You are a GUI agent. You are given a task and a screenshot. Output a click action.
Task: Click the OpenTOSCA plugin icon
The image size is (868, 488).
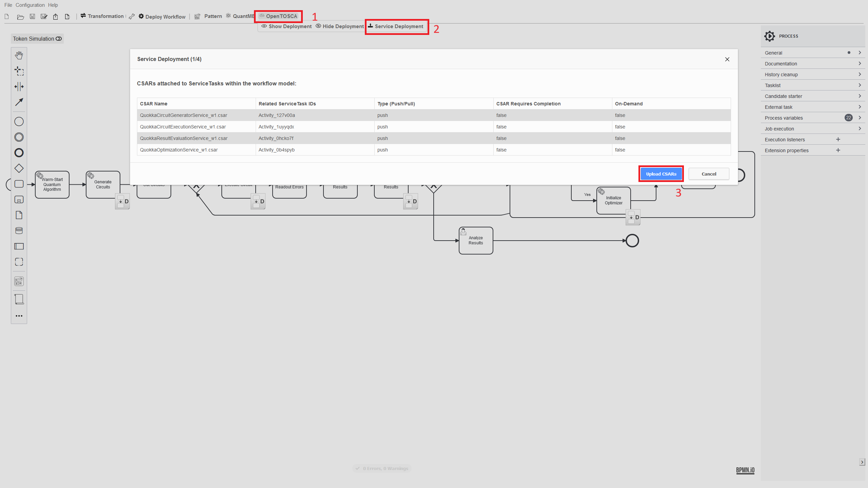(261, 16)
